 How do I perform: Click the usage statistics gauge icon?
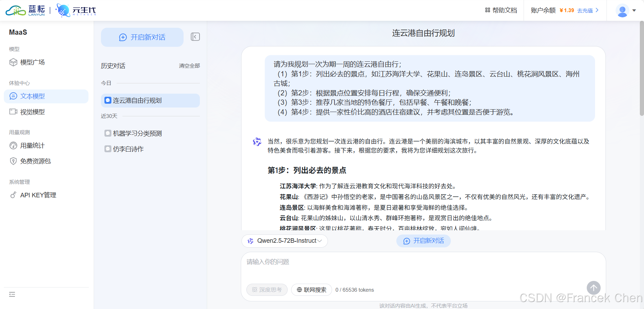(13, 146)
